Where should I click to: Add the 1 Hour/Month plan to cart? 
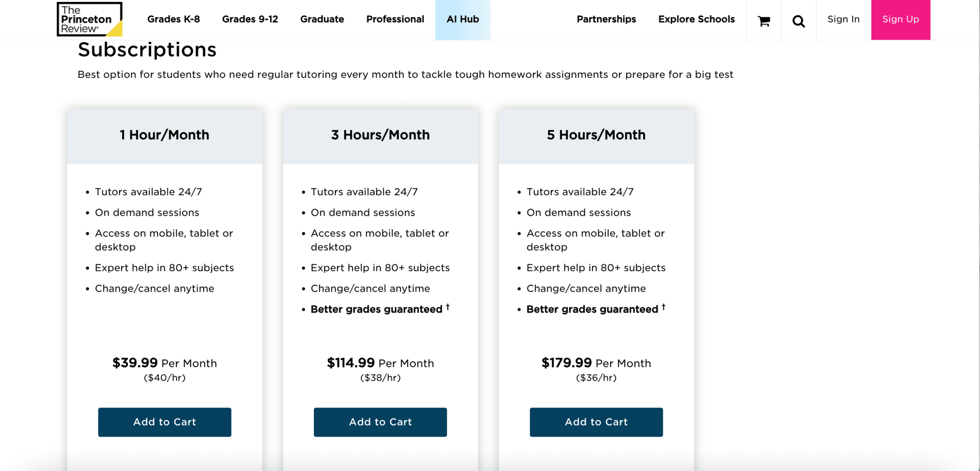tap(165, 422)
